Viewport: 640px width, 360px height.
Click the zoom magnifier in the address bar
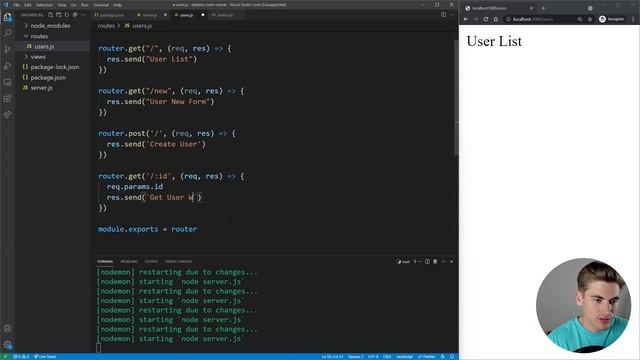(x=580, y=19)
